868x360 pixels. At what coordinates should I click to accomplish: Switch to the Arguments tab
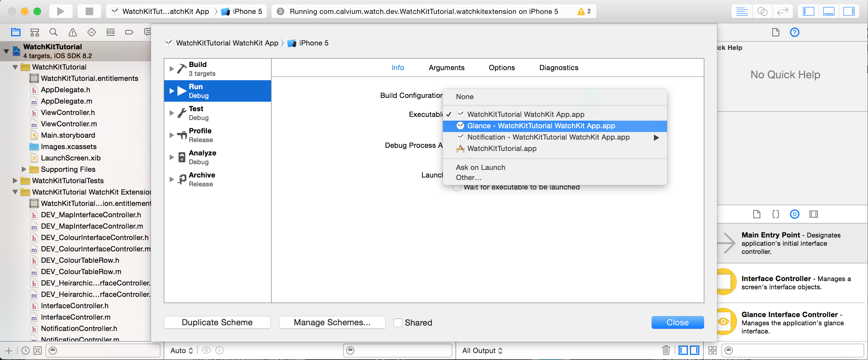coord(446,68)
